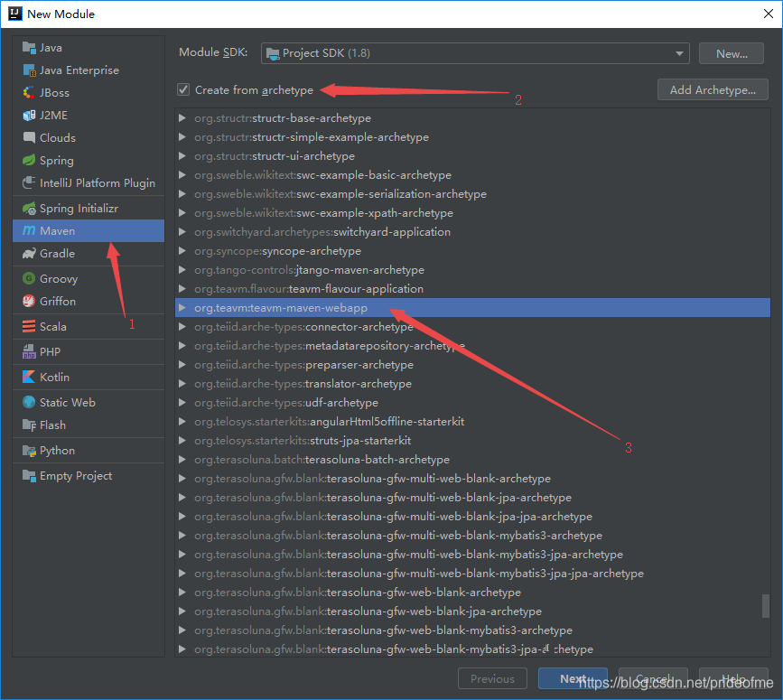The image size is (783, 700).
Task: Expand org.syncope:syncope-archetype node
Action: coord(182,250)
